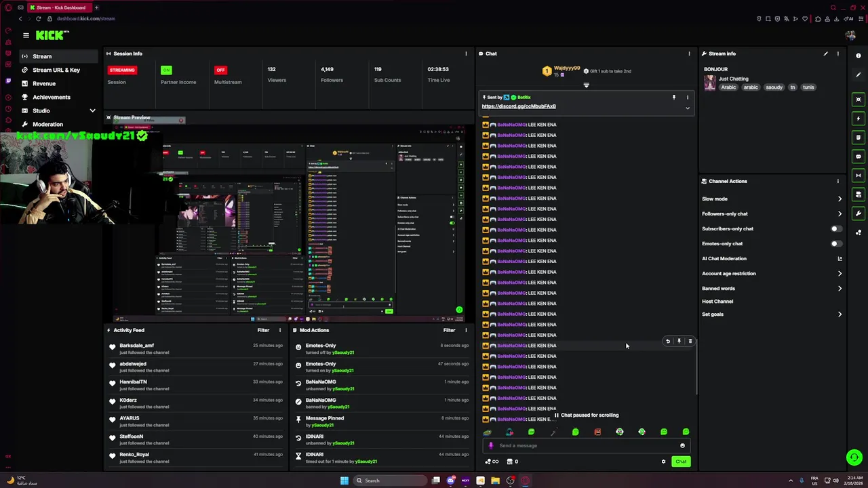Open profile avatar menu
Viewport: 868px width, 488px height.
pos(850,35)
